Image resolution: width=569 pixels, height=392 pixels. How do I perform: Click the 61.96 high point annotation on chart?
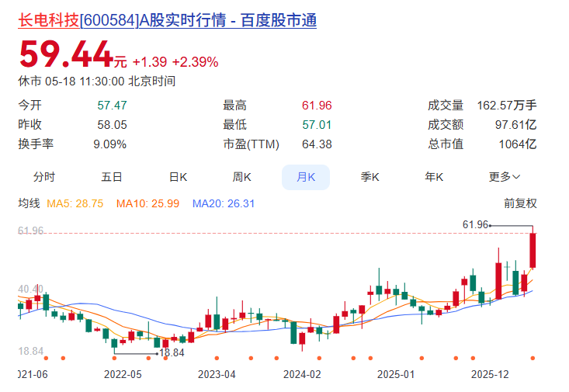(475, 224)
